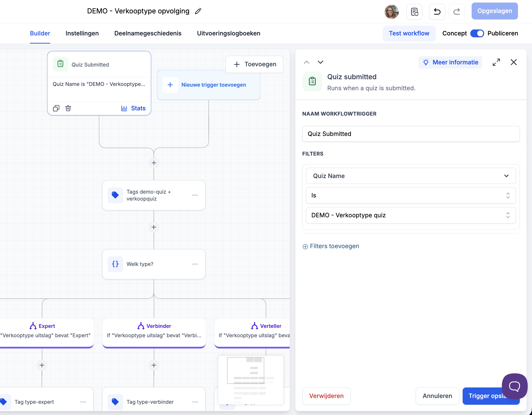Add step under the Verbinder branch
The width and height of the screenshot is (532, 415).
tap(154, 365)
